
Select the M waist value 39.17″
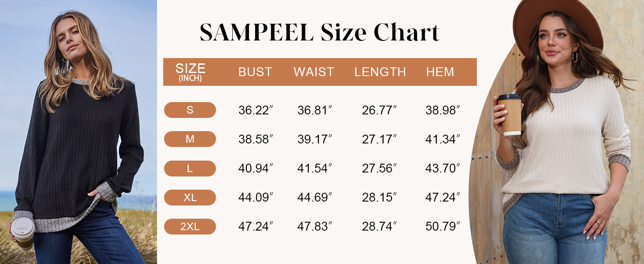pyautogui.click(x=315, y=139)
